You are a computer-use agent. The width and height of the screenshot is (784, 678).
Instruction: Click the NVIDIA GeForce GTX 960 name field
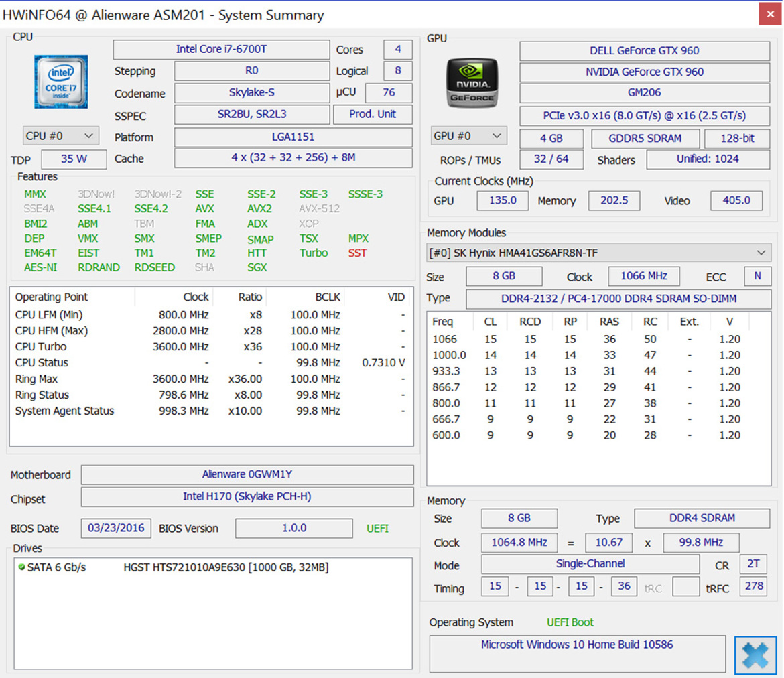[x=645, y=72]
